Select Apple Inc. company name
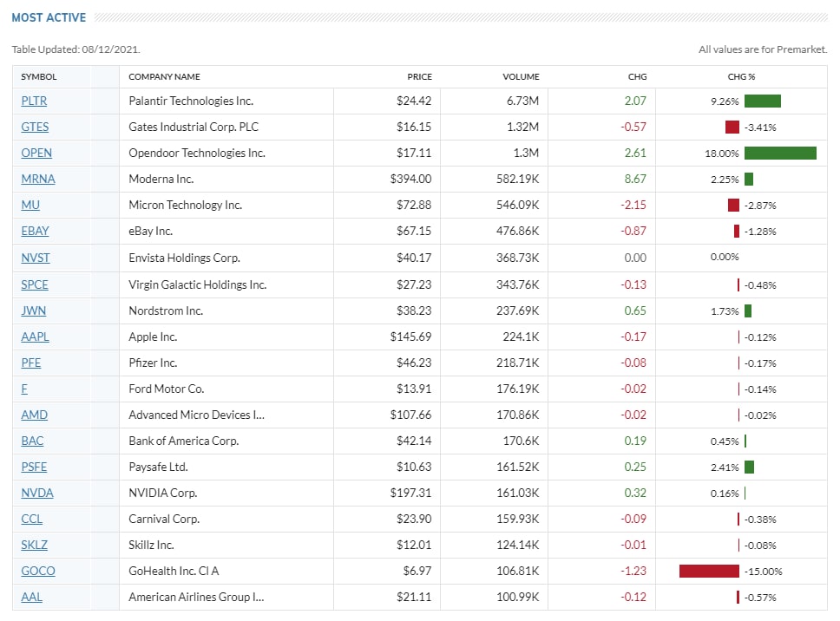Image resolution: width=840 pixels, height=621 pixels. (153, 337)
